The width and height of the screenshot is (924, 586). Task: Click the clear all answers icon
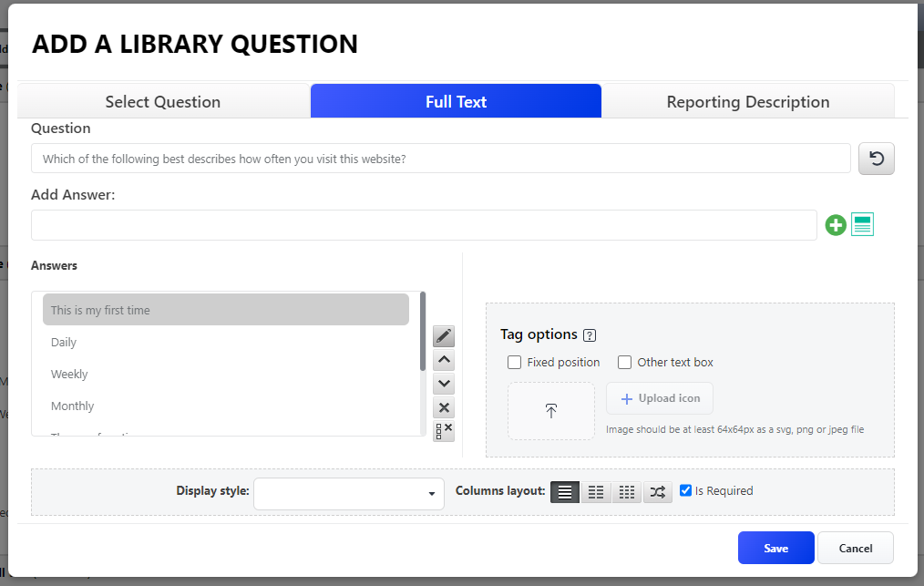(444, 431)
